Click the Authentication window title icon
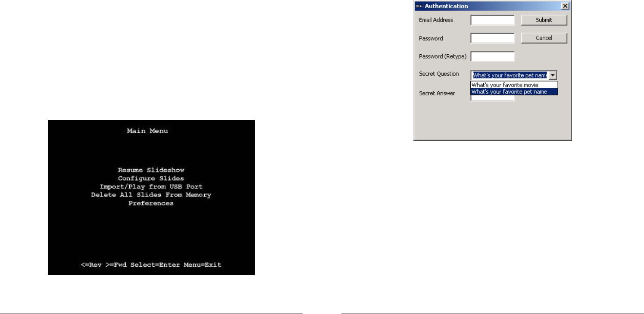 419,6
